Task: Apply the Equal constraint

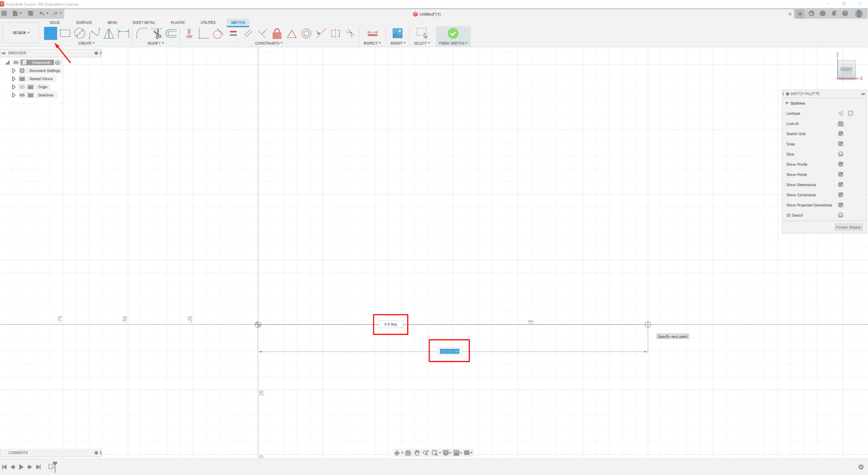Action: [233, 33]
